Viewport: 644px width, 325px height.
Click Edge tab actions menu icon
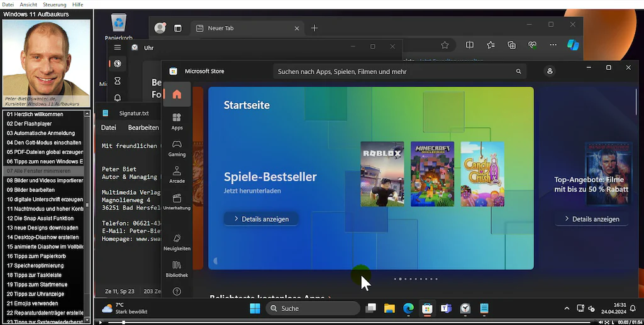(178, 28)
